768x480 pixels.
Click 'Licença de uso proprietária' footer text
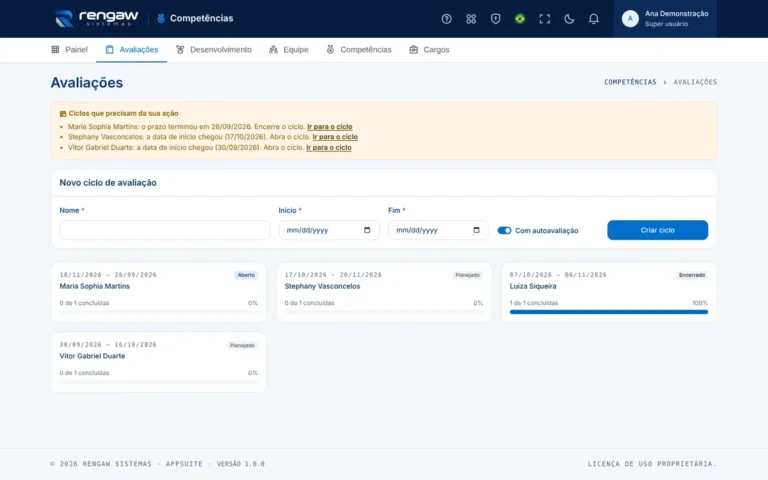click(652, 464)
